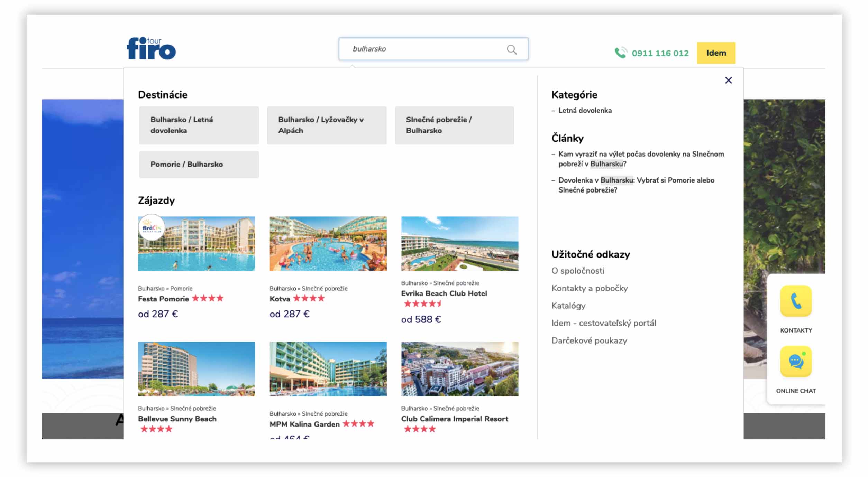Click the KONTAKTY label
Screen dimensions: 868x477
coord(796,330)
